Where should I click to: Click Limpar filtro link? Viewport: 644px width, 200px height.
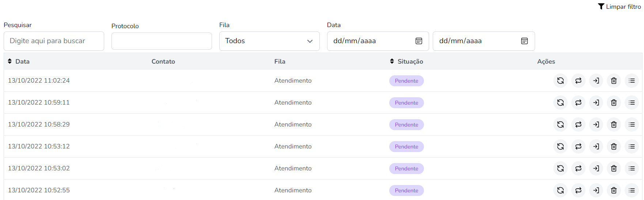pos(620,7)
